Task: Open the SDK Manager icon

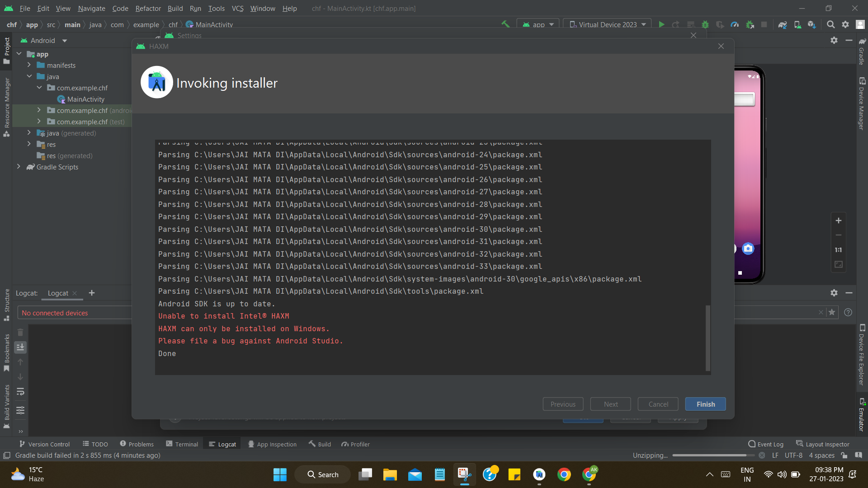Action: [812, 24]
